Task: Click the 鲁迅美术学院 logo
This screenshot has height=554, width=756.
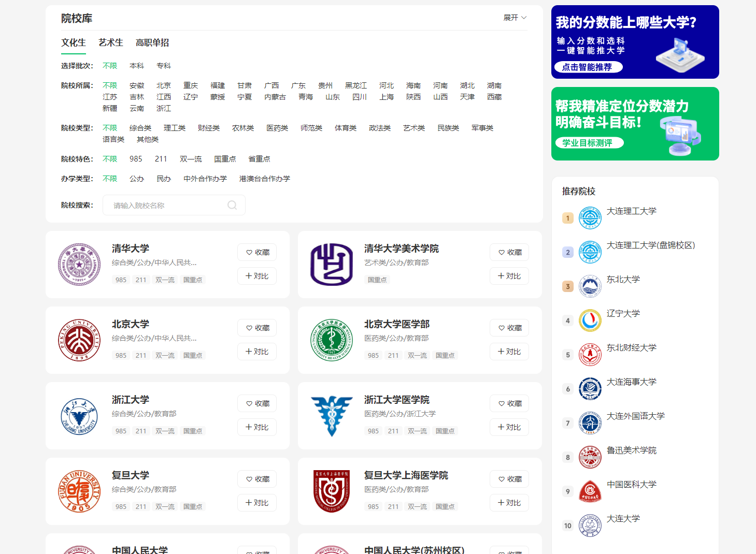Action: 590,457
